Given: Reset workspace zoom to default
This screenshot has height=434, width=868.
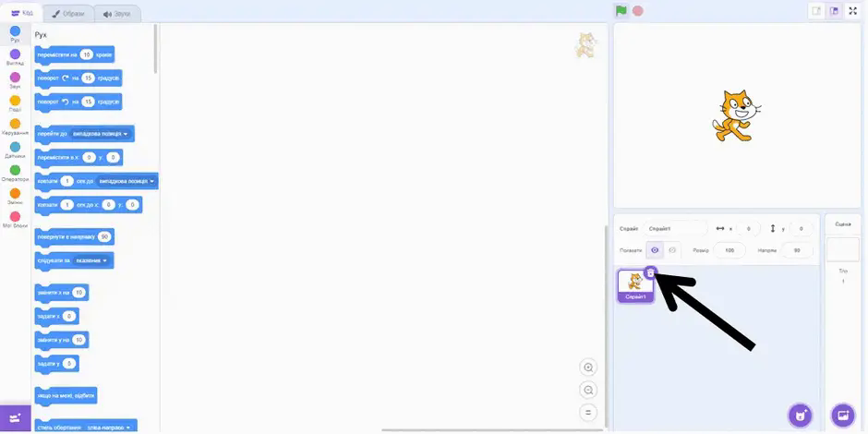Looking at the screenshot, I should click(588, 413).
